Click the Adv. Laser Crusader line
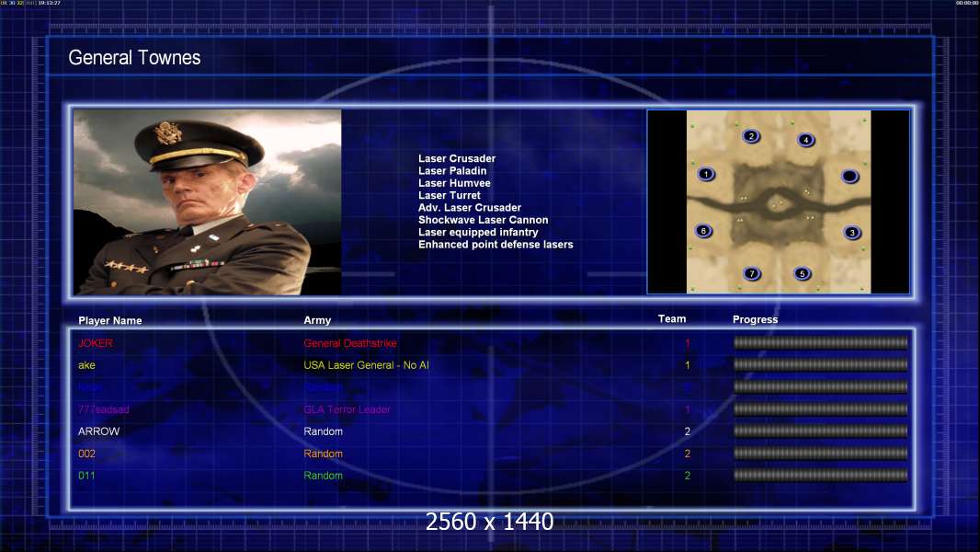This screenshot has width=980, height=552. click(x=470, y=208)
